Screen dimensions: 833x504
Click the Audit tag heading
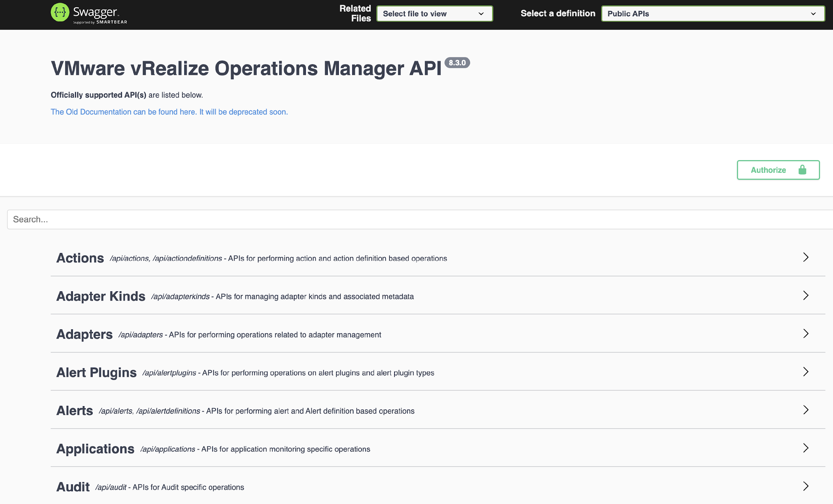click(73, 487)
